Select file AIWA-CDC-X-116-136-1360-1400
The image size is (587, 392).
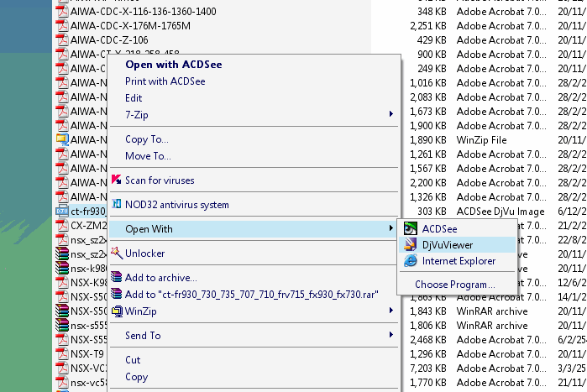144,12
